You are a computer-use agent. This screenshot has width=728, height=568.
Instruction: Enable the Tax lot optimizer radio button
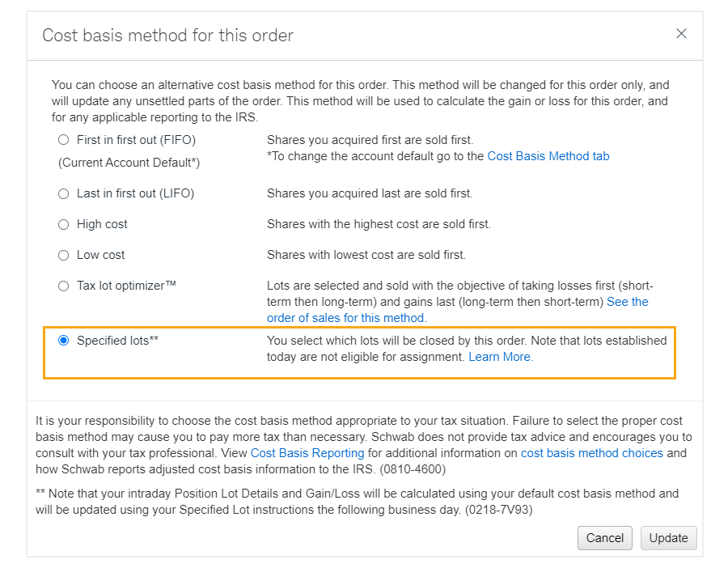[x=64, y=286]
